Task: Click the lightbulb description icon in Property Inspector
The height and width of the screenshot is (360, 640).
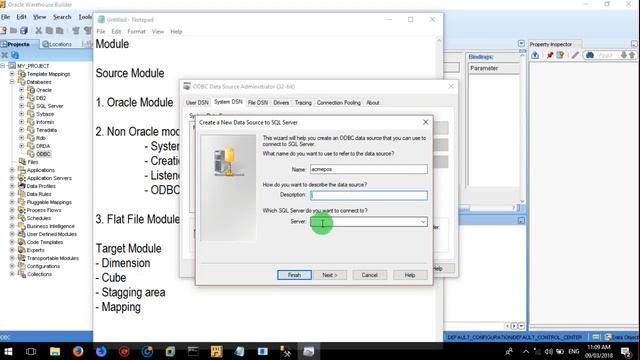Action: click(x=560, y=55)
